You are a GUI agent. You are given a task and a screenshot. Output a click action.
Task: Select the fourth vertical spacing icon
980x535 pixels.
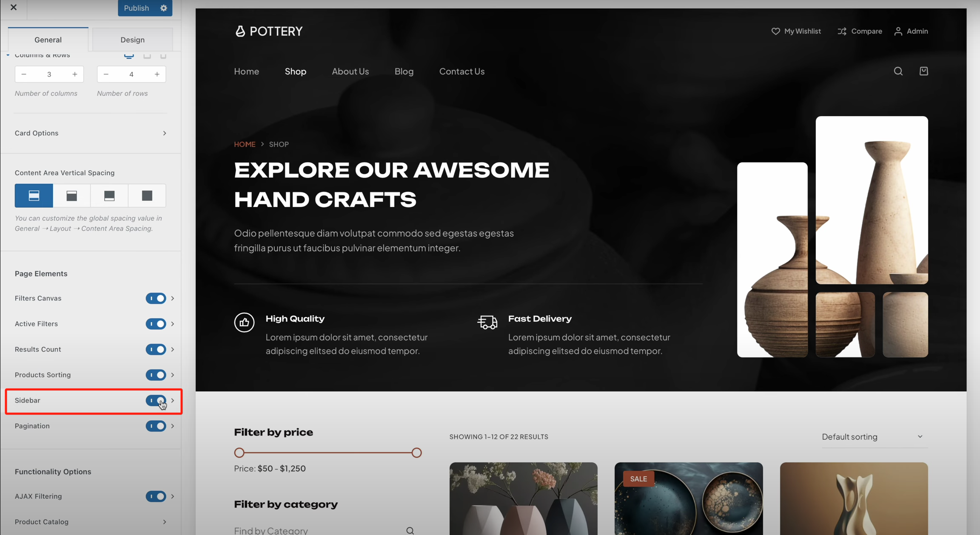[147, 195]
